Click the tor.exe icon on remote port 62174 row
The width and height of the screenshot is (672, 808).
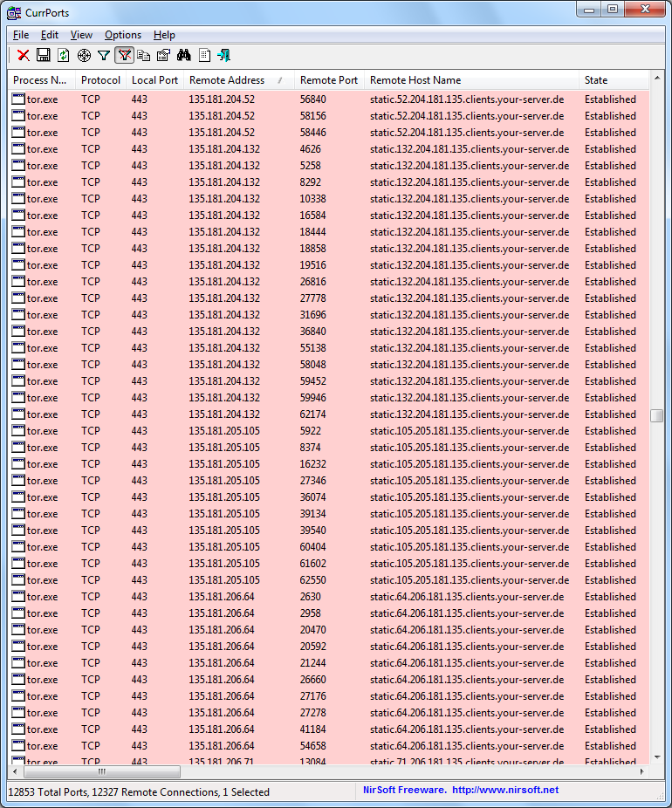coord(18,414)
